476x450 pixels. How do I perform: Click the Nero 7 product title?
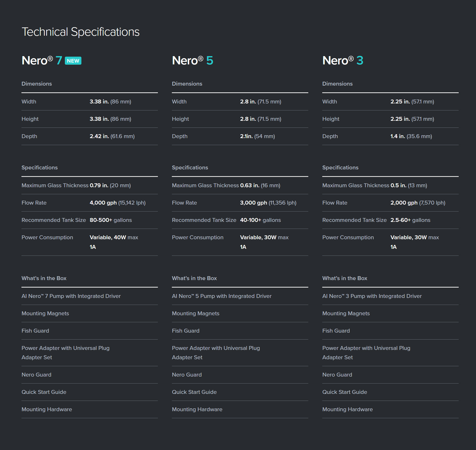pyautogui.click(x=42, y=61)
